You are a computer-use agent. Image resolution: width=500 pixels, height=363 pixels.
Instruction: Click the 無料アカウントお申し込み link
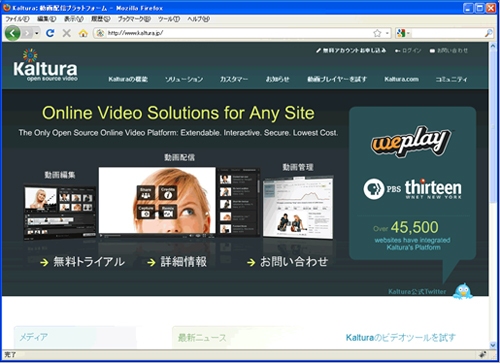pyautogui.click(x=351, y=51)
